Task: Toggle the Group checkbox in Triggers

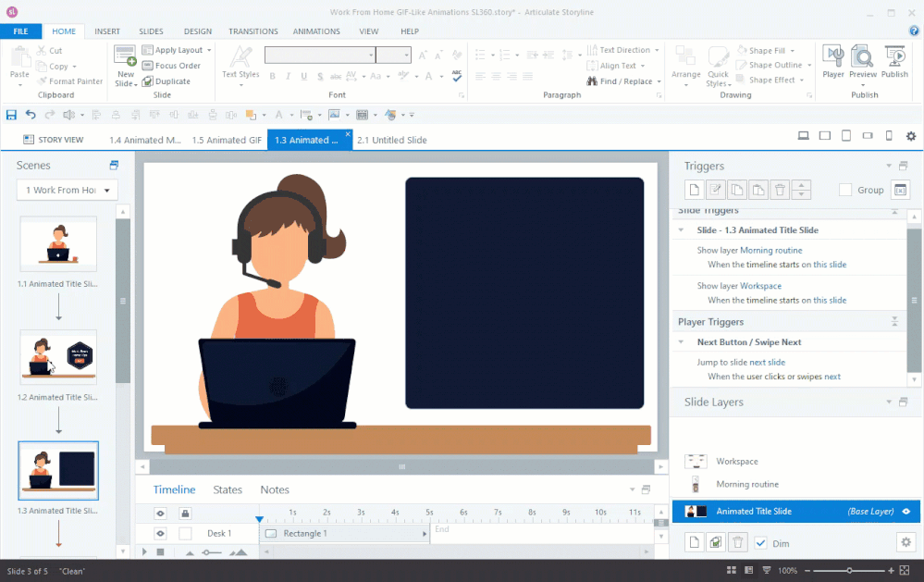Action: [x=845, y=190]
